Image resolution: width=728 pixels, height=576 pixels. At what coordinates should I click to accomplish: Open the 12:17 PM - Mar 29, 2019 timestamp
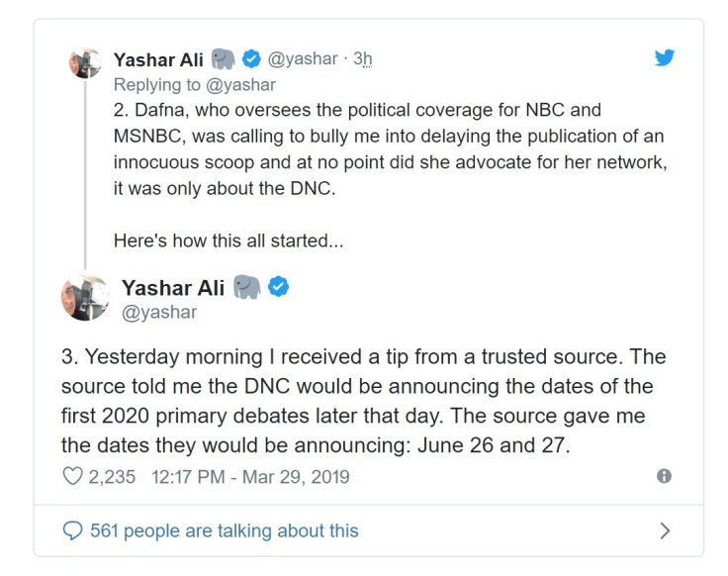click(x=250, y=476)
